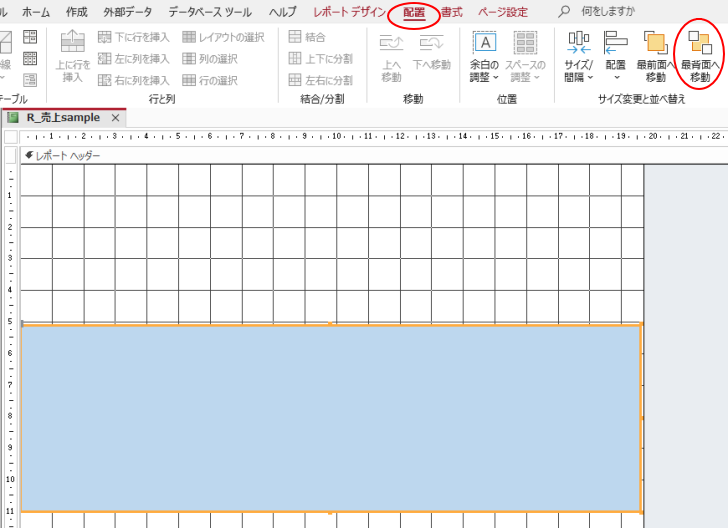Open the 余白の調整 dropdown

(484, 57)
